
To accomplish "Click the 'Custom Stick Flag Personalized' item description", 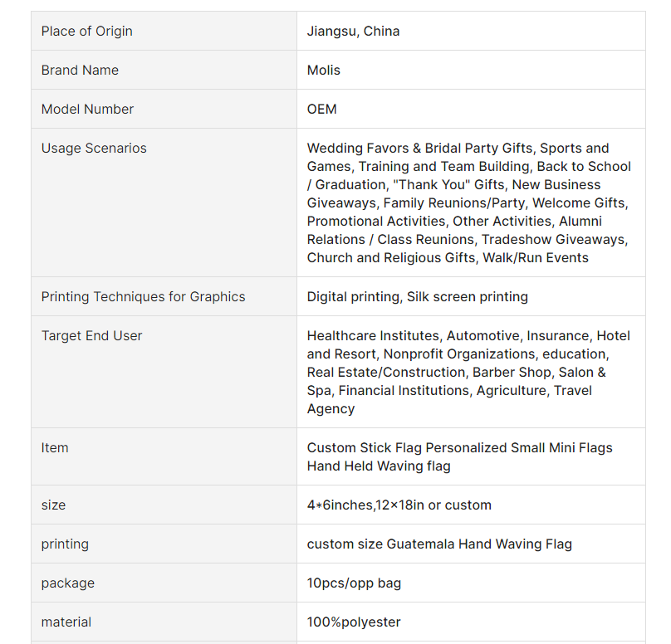I will pyautogui.click(x=459, y=456).
